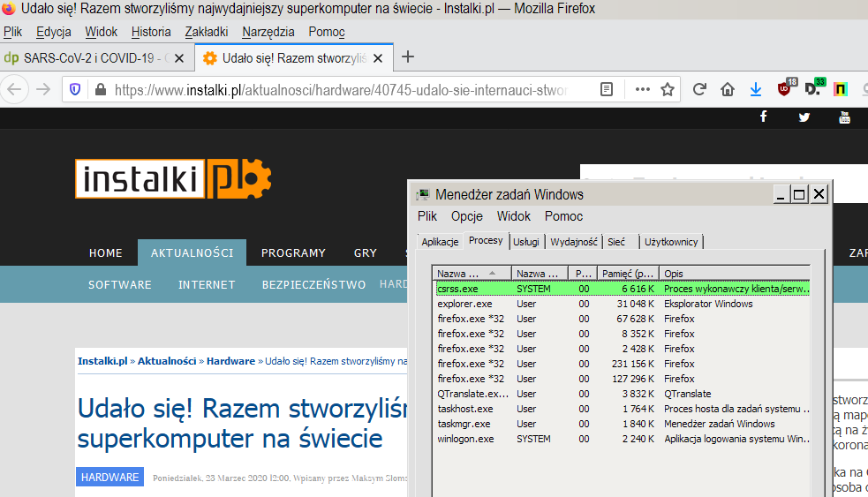The image size is (868, 497).
Task: Open the page actions three-dot menu
Action: (642, 89)
